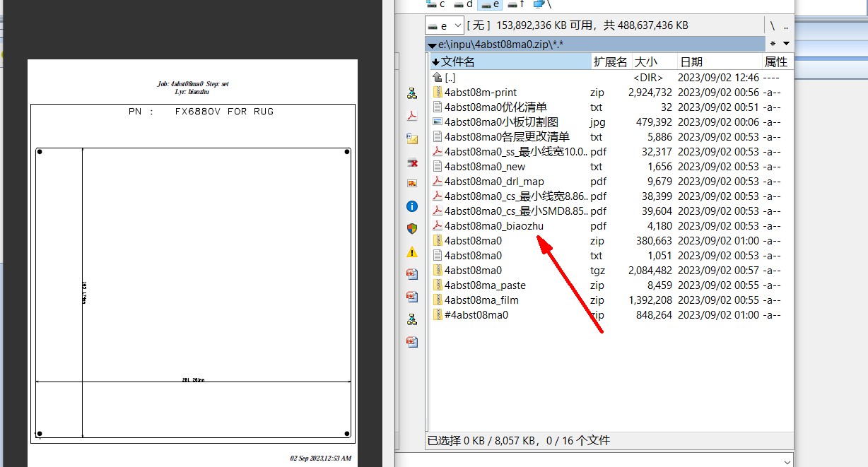Select 4abst08ma_paste zip file
The height and width of the screenshot is (467, 868).
485,285
